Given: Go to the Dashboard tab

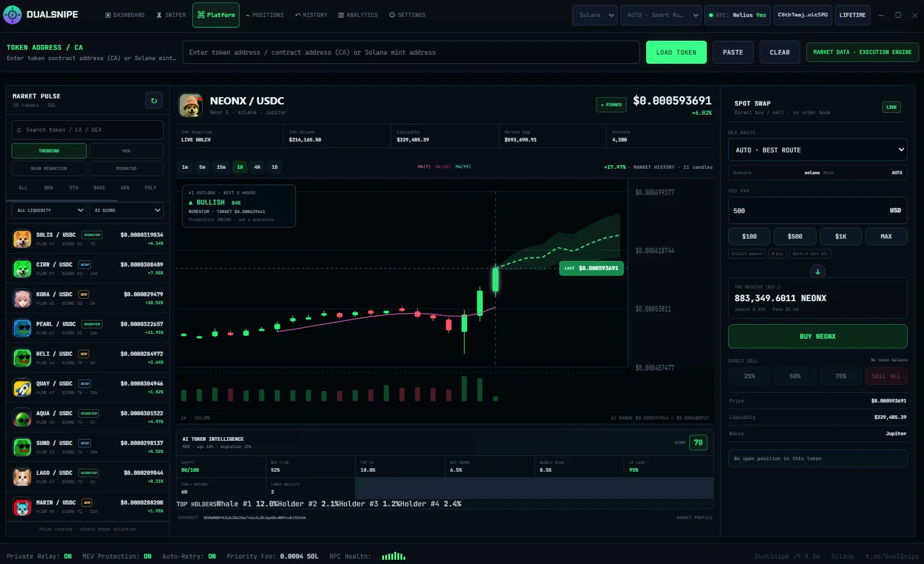Looking at the screenshot, I should [125, 15].
